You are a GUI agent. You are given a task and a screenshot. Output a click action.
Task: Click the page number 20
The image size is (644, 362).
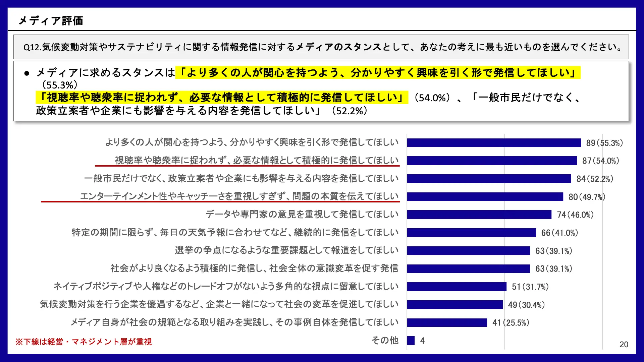[x=624, y=344]
